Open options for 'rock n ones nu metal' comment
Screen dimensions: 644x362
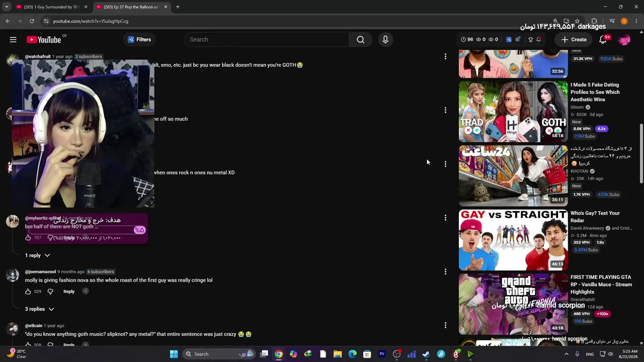coord(445,164)
